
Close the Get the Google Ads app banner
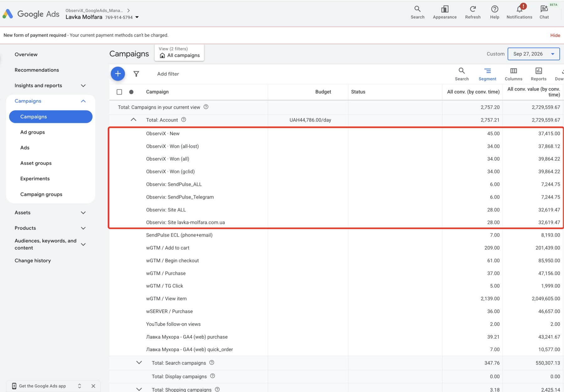[x=93, y=386]
